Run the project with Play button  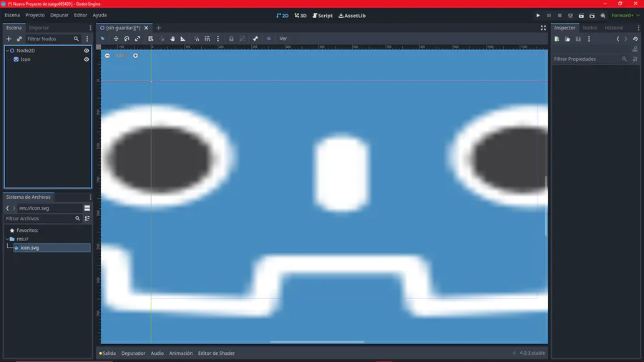point(538,16)
